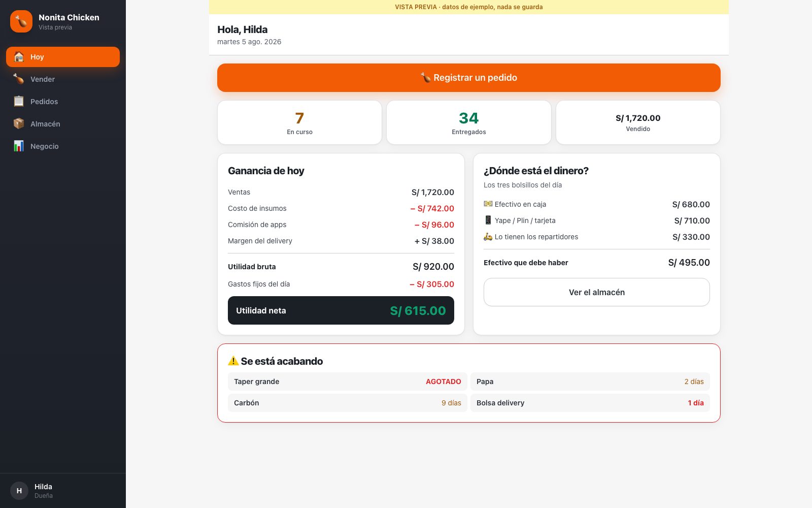The width and height of the screenshot is (812, 508).
Task: Click the Utilidad neta summary bar
Action: 341,310
